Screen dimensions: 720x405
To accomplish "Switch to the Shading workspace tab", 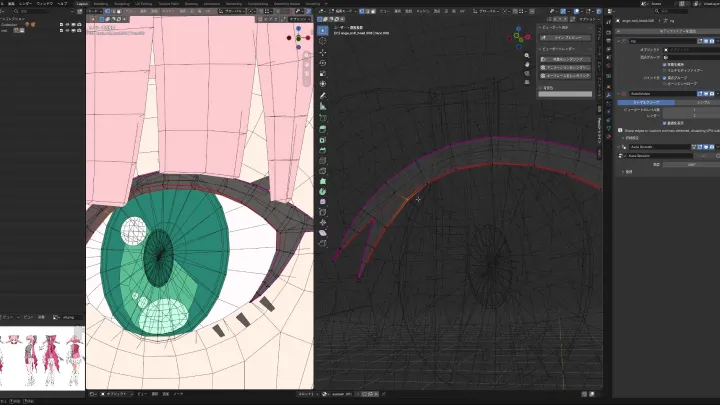I will (191, 4).
